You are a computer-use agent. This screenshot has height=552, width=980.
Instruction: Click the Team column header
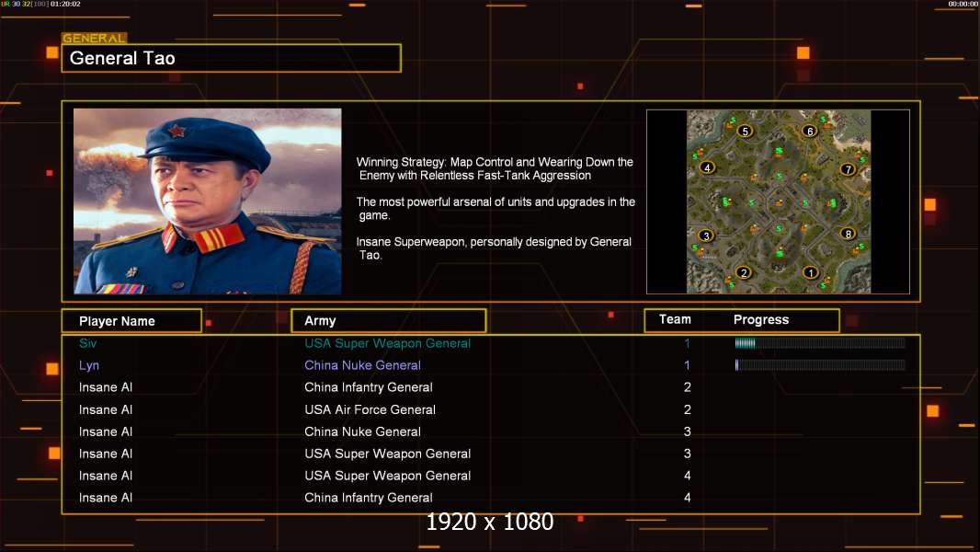coord(675,319)
